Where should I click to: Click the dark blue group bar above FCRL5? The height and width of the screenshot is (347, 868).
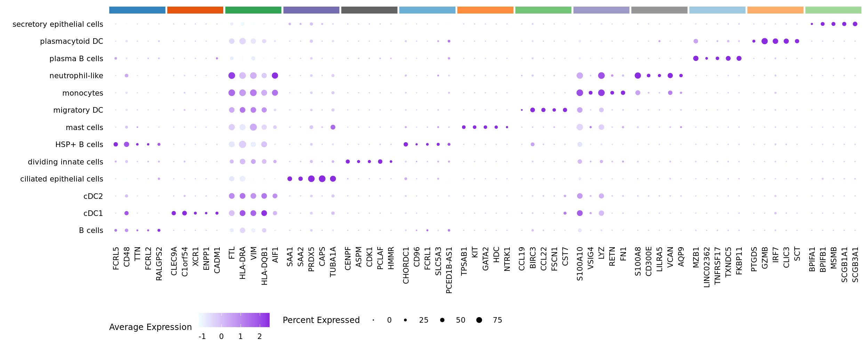137,10
